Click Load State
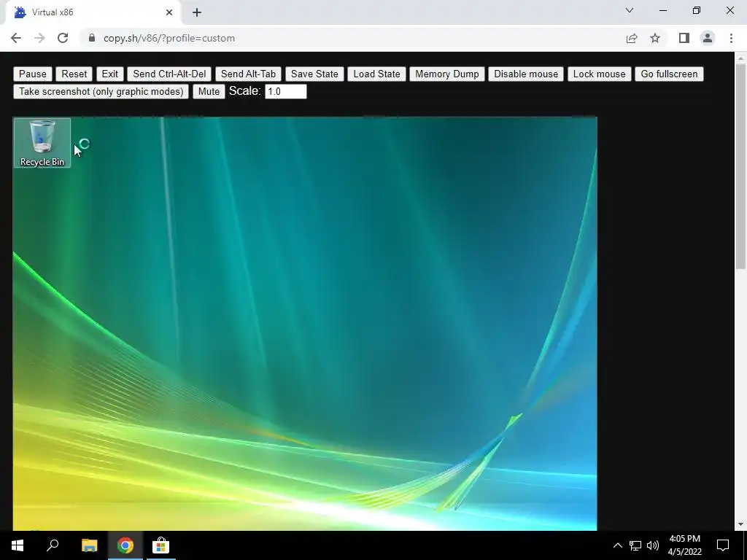Viewport: 747px width, 560px height. pos(376,74)
